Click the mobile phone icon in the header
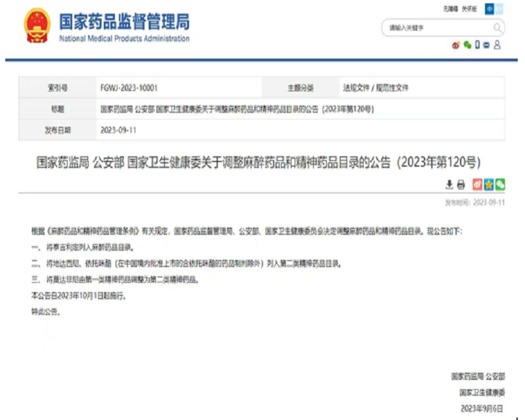525x420 pixels. [477, 45]
